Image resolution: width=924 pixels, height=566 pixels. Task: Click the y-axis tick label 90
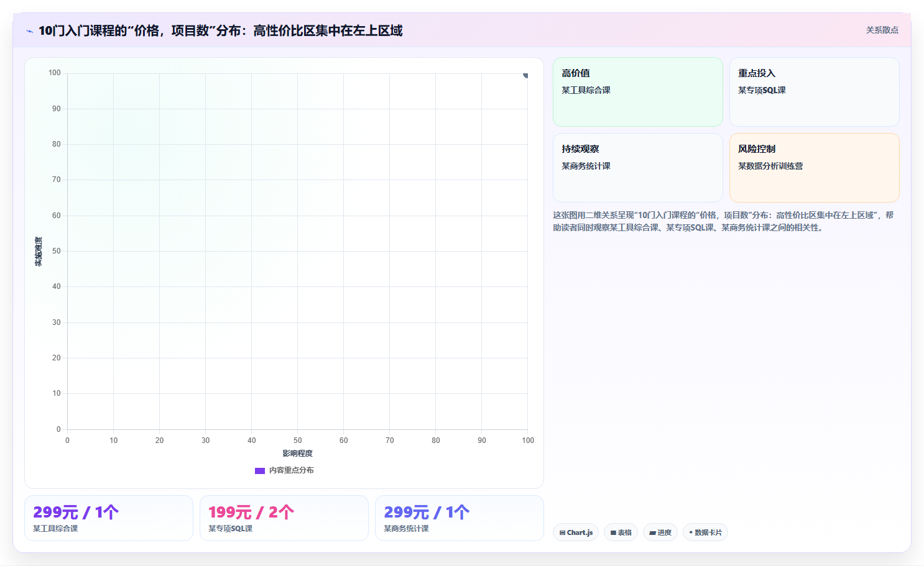57,109
